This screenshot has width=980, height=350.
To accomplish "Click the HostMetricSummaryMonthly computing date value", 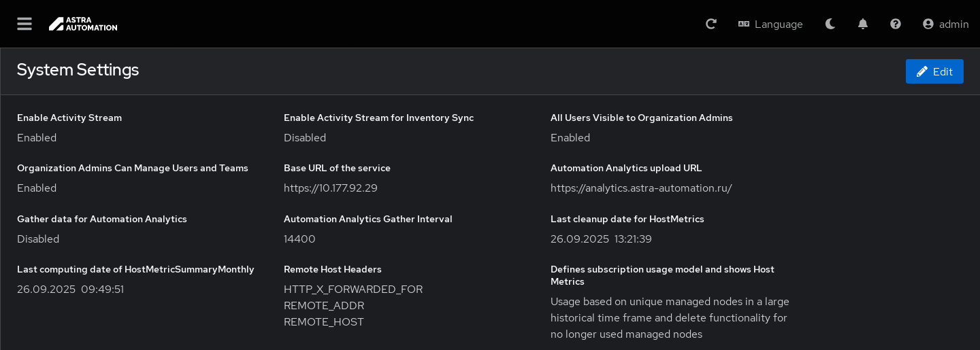I will pyautogui.click(x=71, y=290).
